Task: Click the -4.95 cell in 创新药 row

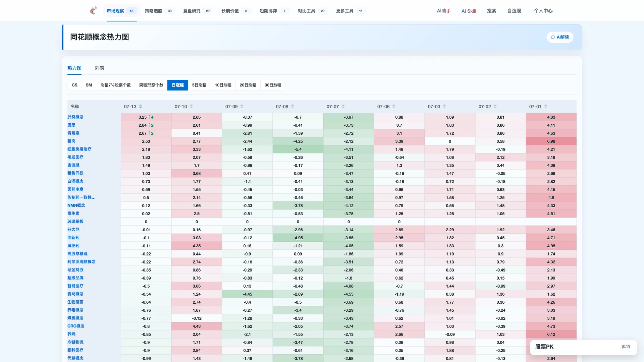Action: pos(298,238)
